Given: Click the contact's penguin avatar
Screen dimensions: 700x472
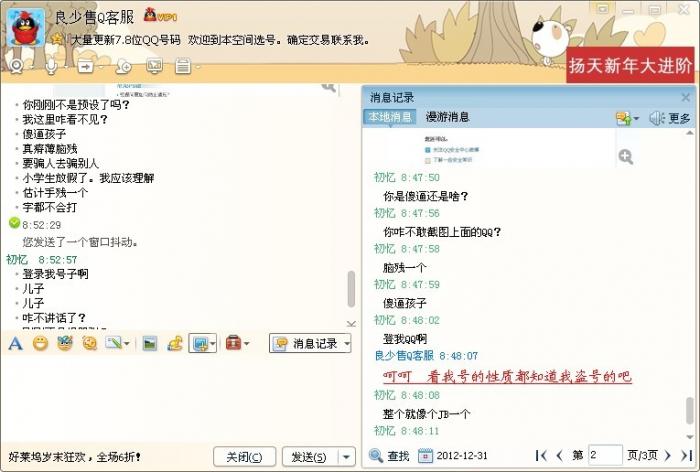Looking at the screenshot, I should click(26, 28).
